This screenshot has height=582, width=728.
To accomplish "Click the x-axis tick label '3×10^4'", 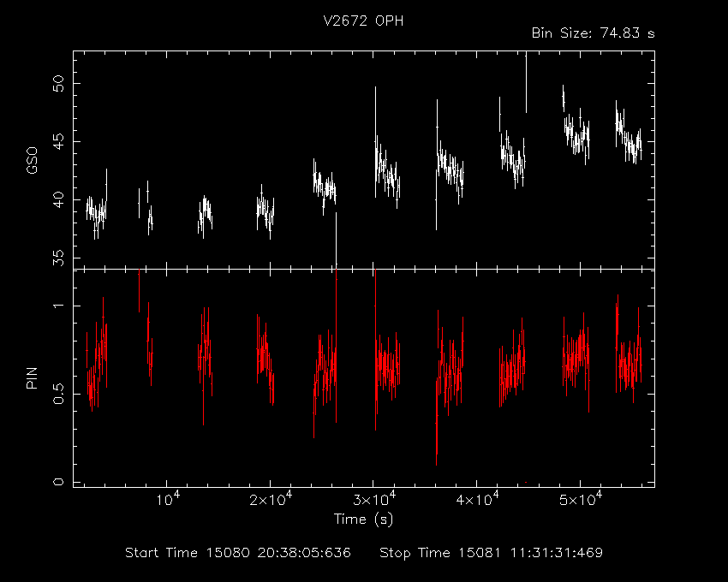I will click(374, 499).
